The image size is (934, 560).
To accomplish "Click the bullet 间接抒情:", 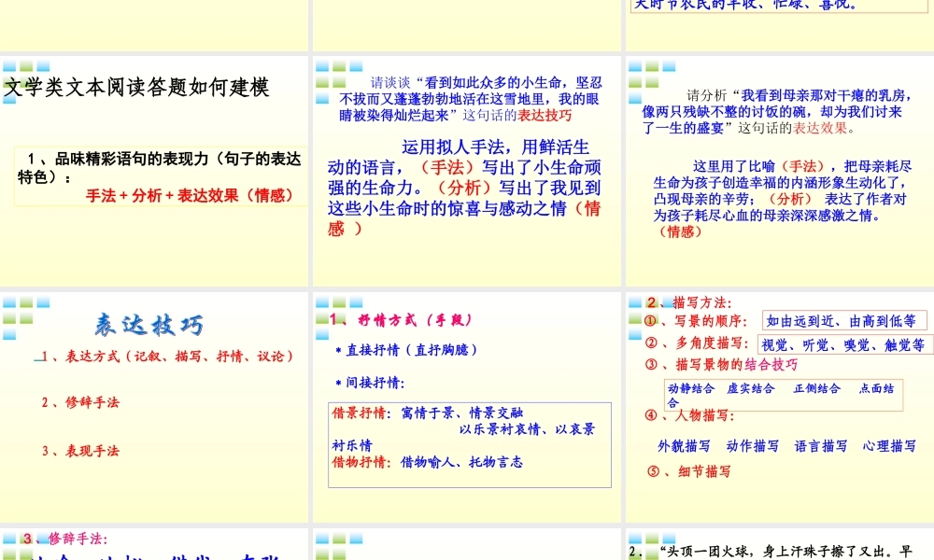I will pos(370,383).
